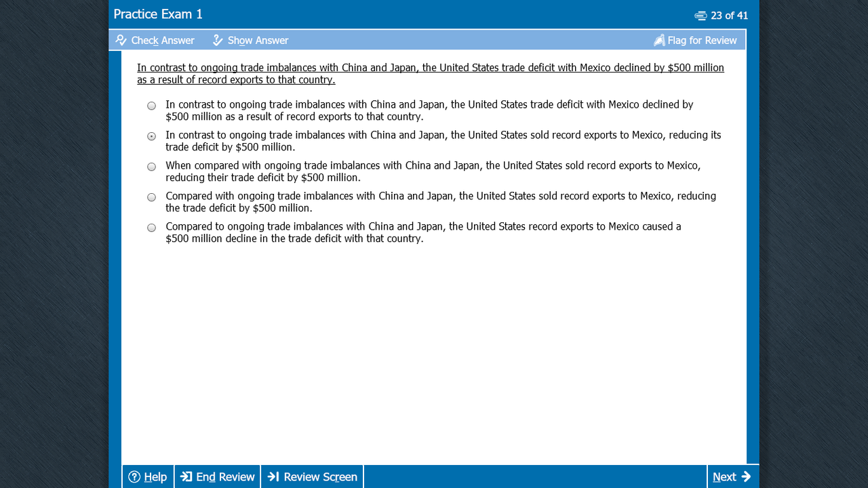Click the 'Practice Exam 1' title
The height and width of the screenshot is (488, 868).
158,14
